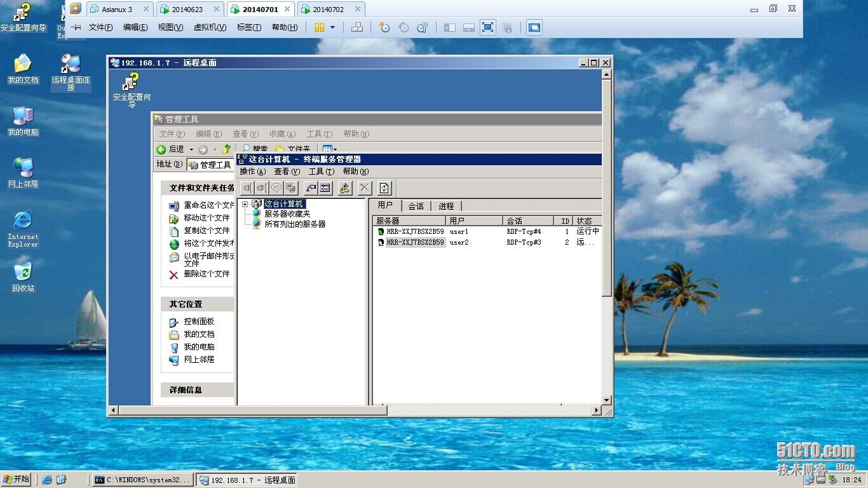Select 我的电脑 desktop icon
Image resolution: width=868 pixels, height=488 pixels.
[x=23, y=121]
